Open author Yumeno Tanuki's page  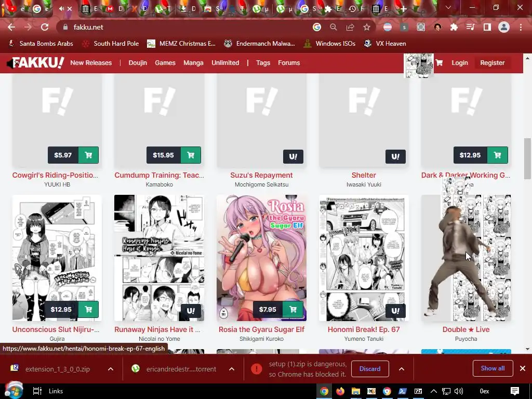tap(364, 339)
